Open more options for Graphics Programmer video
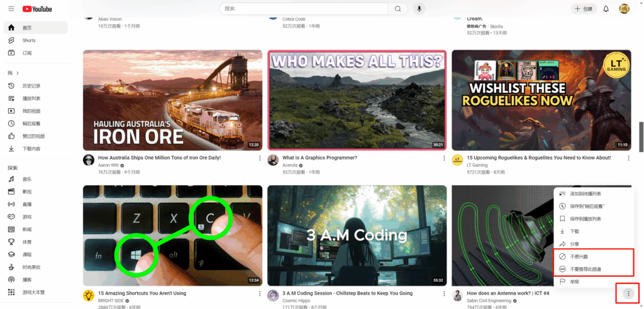This screenshot has height=309, width=644. (444, 158)
